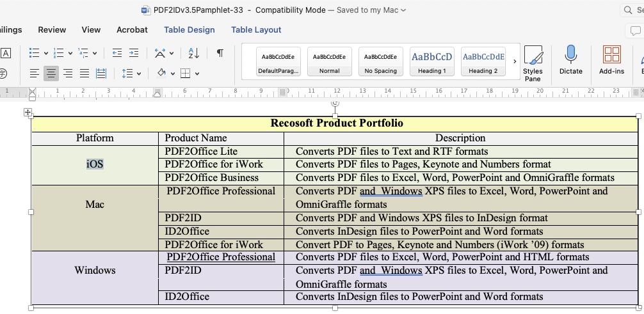Apply the Heading 1 style
644x314 pixels.
click(432, 61)
